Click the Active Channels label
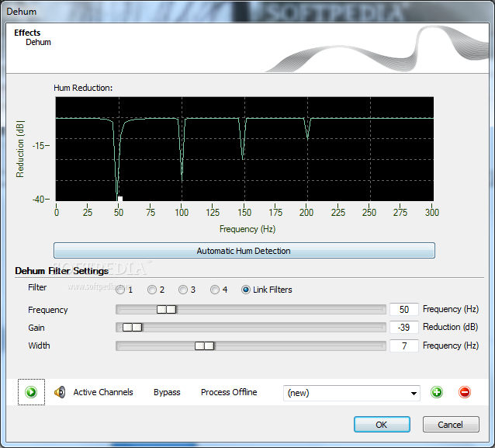This screenshot has width=495, height=448. 103,392
